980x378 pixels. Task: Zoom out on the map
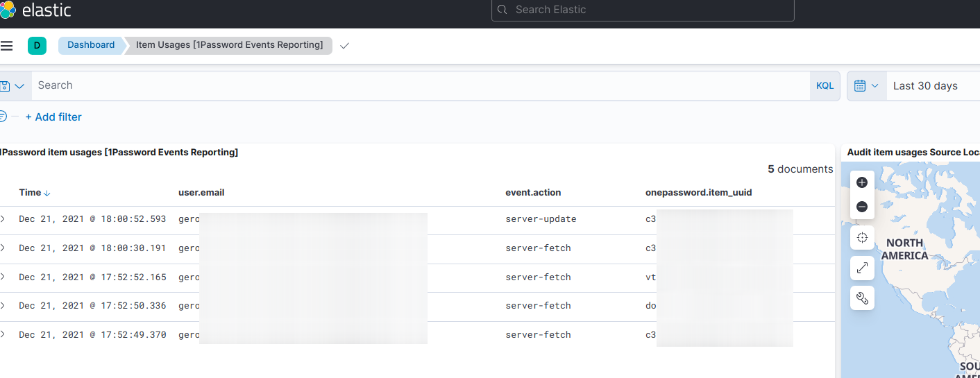click(x=862, y=207)
